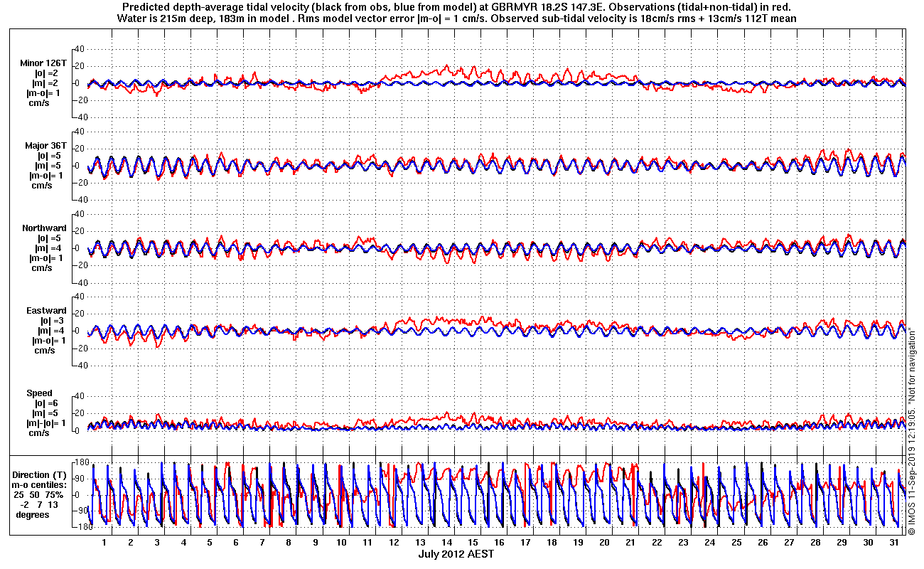Click the x-axis day label 16

pos(499,543)
